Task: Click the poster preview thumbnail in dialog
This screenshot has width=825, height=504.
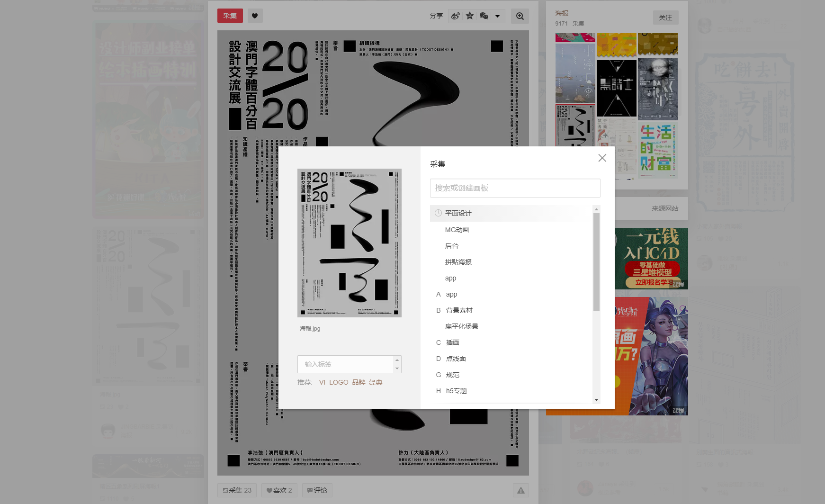Action: pyautogui.click(x=350, y=243)
